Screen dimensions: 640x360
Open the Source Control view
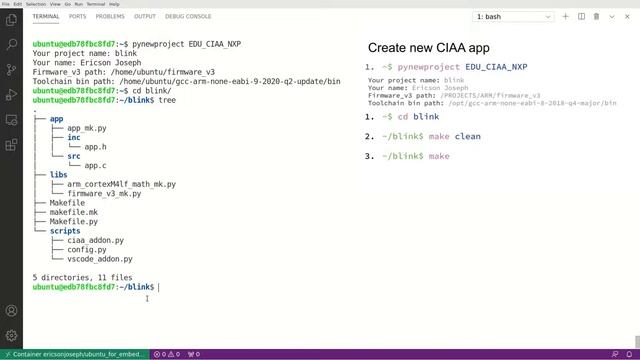coord(11,70)
